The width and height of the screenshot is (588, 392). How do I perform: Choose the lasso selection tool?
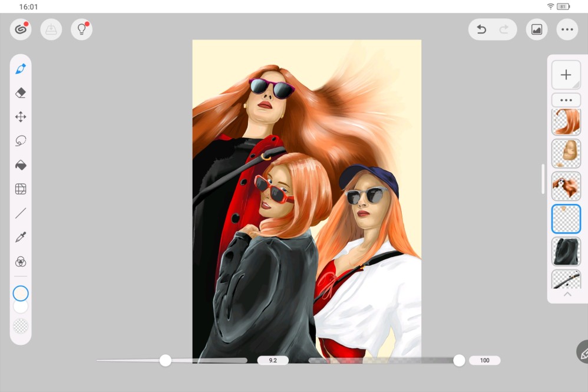pos(21,141)
